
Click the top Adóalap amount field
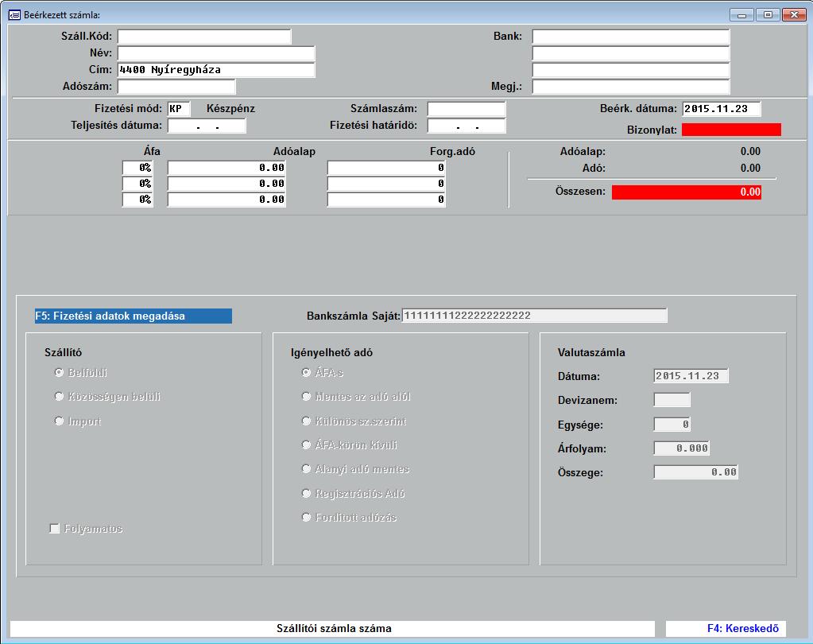click(x=226, y=168)
